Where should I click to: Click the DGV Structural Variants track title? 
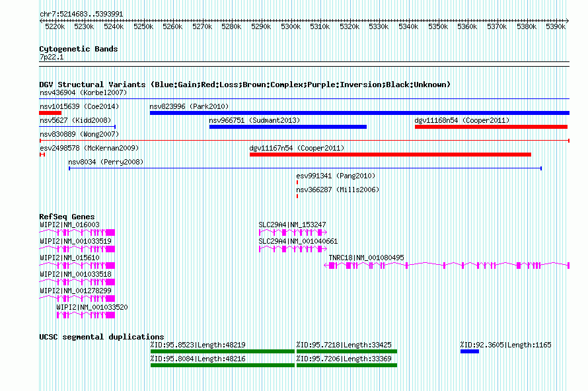(x=244, y=85)
